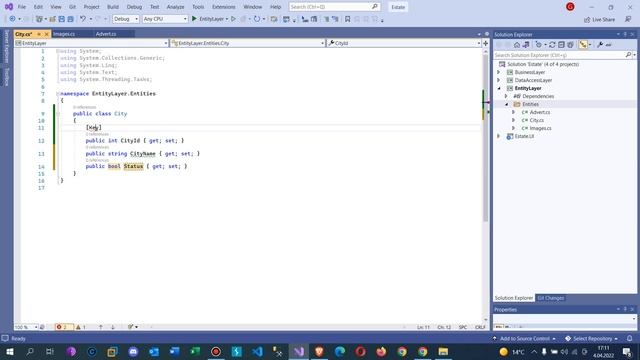
Task: Click the Save icon in the toolbar
Action: click(x=62, y=19)
